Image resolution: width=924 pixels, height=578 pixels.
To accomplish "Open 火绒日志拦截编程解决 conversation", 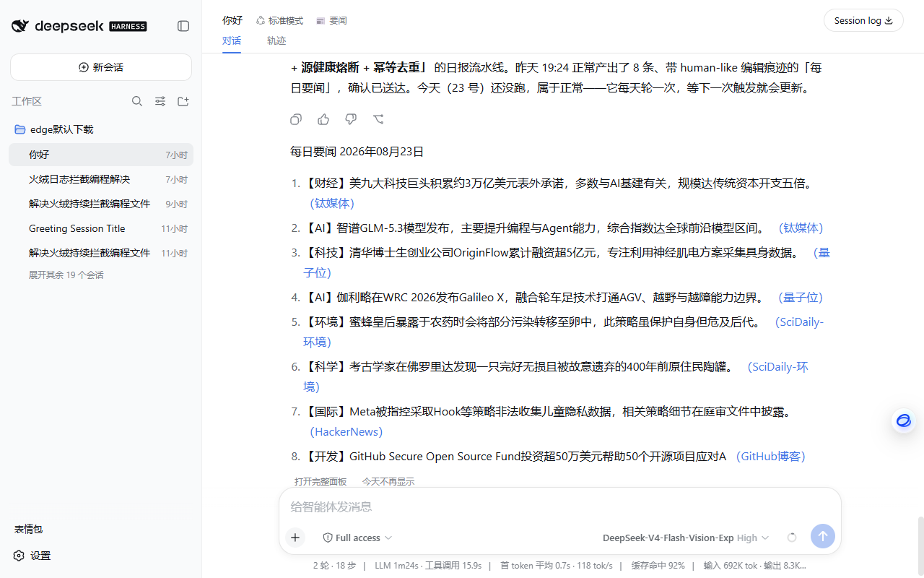I will 101,179.
